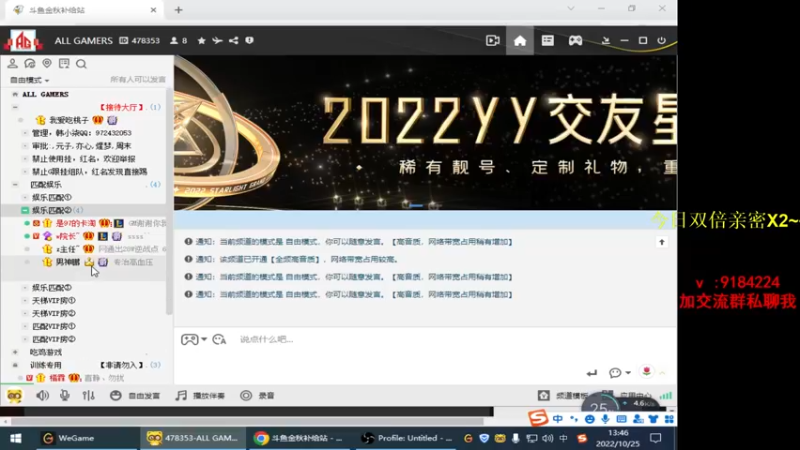Select user 我爱吃桃子 in 接待大厅
800x450 pixels.
click(69, 120)
